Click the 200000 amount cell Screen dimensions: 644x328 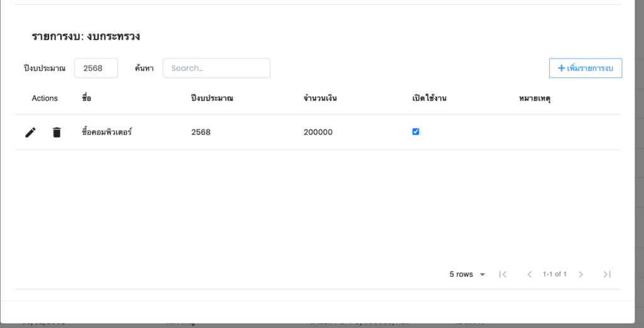[318, 132]
